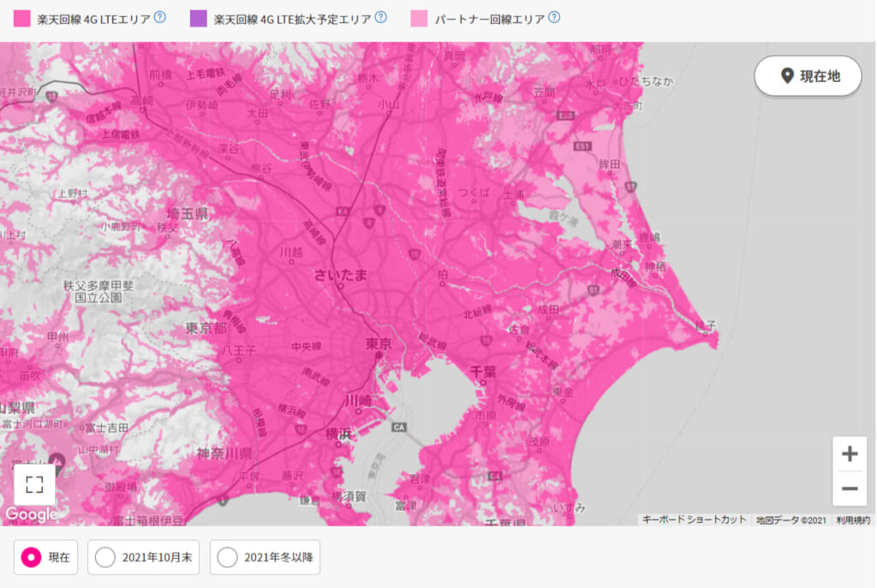Click the 千葉 city label on map
Screen dimensions: 877x588
point(484,371)
